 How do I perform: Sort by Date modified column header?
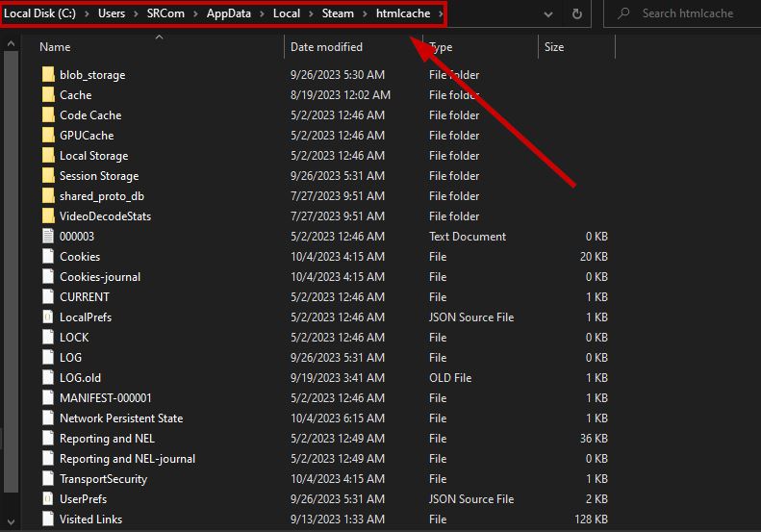coord(327,47)
